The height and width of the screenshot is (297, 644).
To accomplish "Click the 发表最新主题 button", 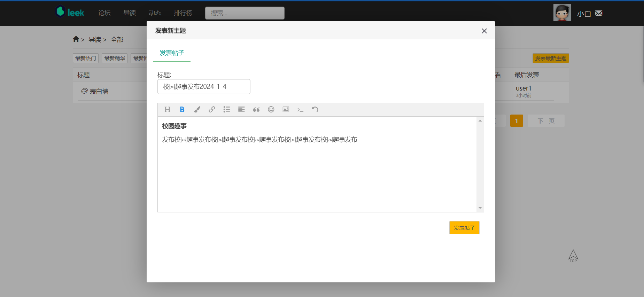I will (551, 58).
